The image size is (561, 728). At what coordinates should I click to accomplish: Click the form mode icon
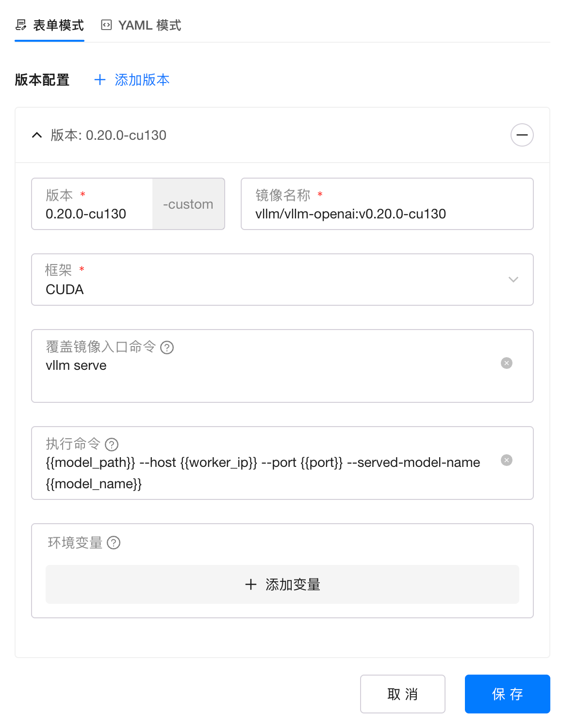21,25
